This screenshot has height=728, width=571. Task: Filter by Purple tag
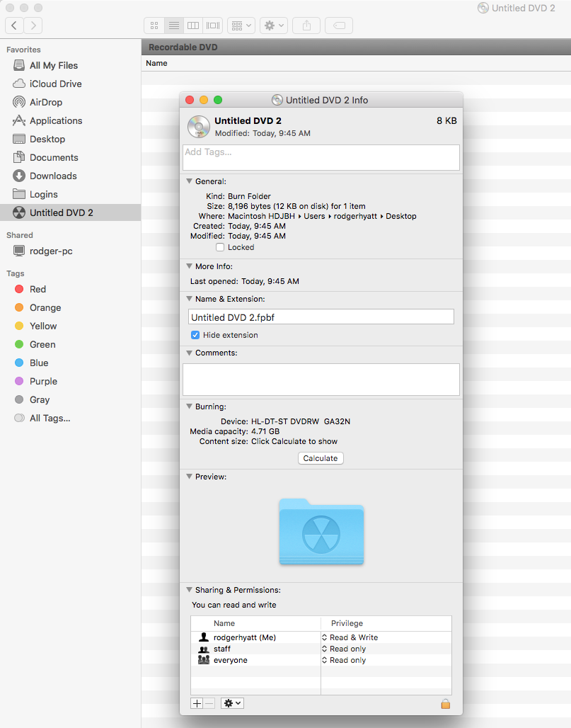71,381
